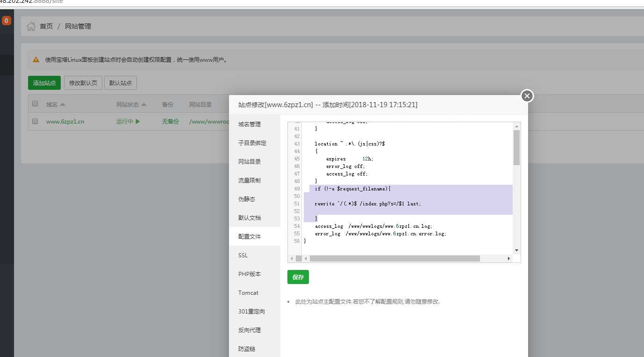Click the editor vertical scrollbar thumb
644x357 pixels.
coord(516,147)
